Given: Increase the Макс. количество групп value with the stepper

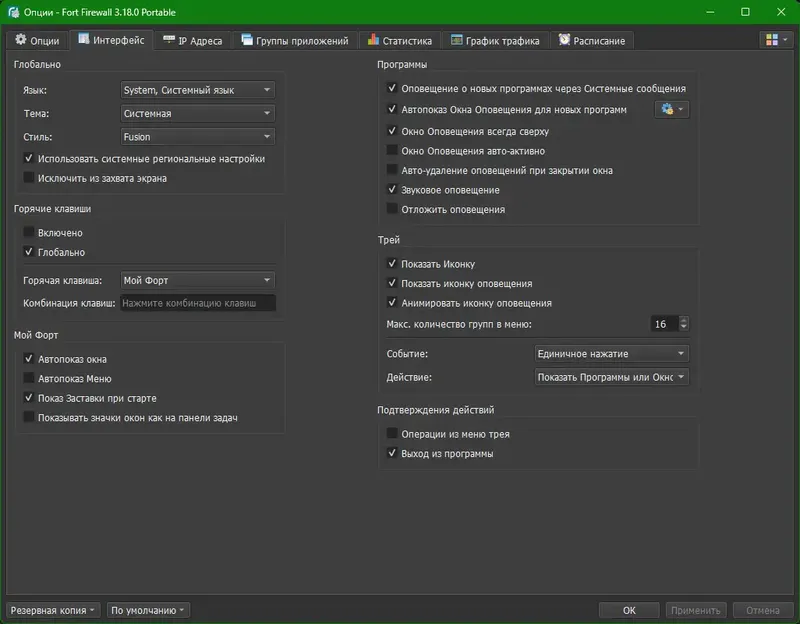Looking at the screenshot, I should click(686, 319).
